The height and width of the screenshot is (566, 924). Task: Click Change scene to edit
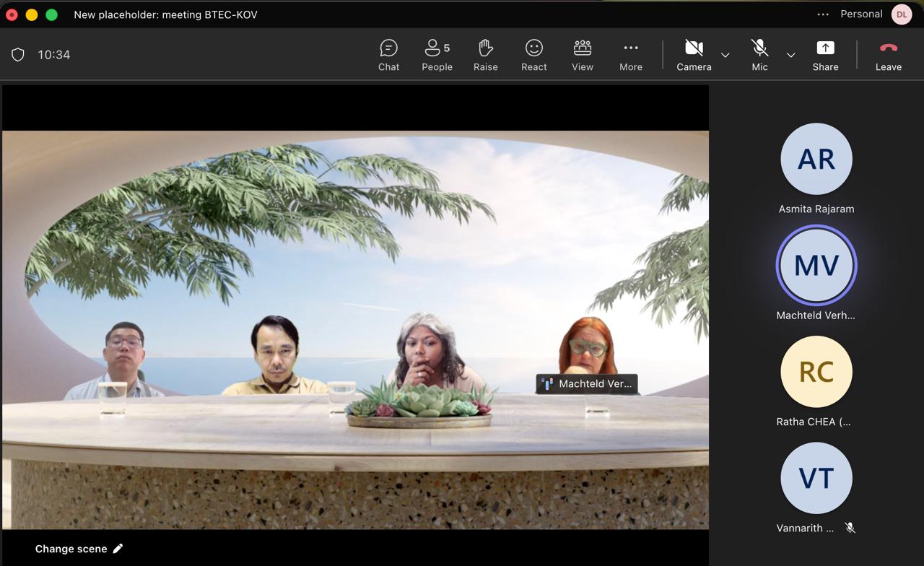coord(79,549)
